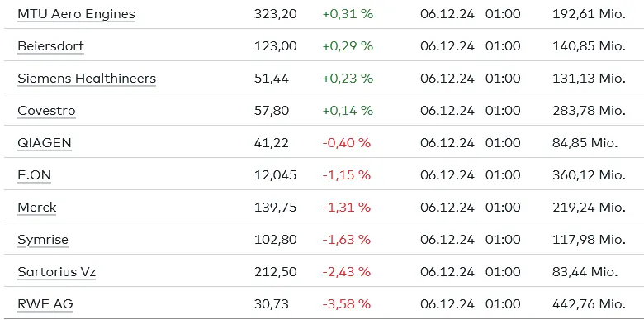Select E.ON price 12,045

tap(275, 175)
